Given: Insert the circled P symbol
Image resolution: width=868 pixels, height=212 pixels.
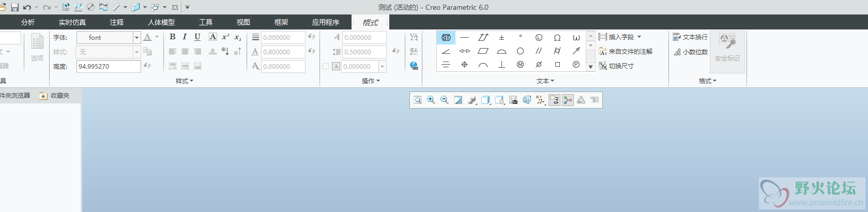Looking at the screenshot, I should click(576, 65).
